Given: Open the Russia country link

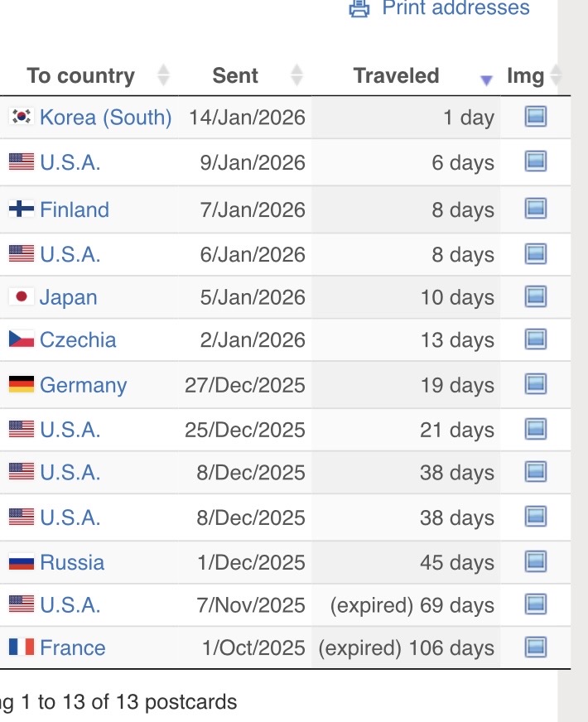Looking at the screenshot, I should coord(72,562).
